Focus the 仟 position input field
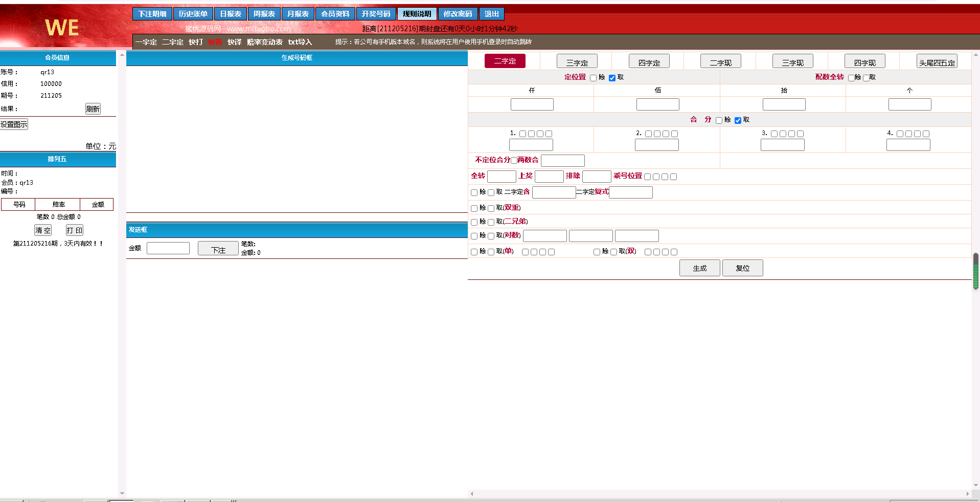 pyautogui.click(x=532, y=104)
